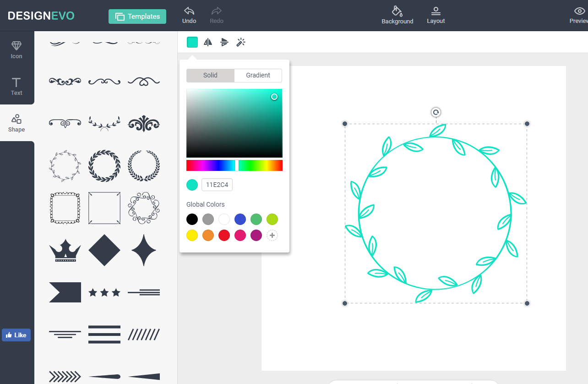Select yellow global color swatch
This screenshot has width=588, height=384.
point(192,236)
